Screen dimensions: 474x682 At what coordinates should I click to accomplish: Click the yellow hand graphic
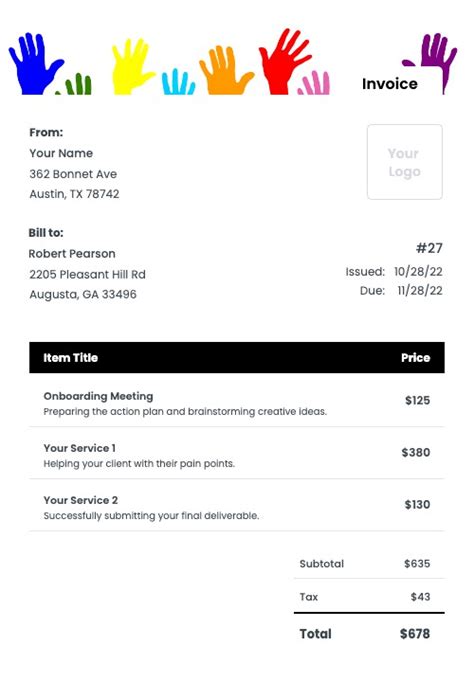tap(133, 66)
